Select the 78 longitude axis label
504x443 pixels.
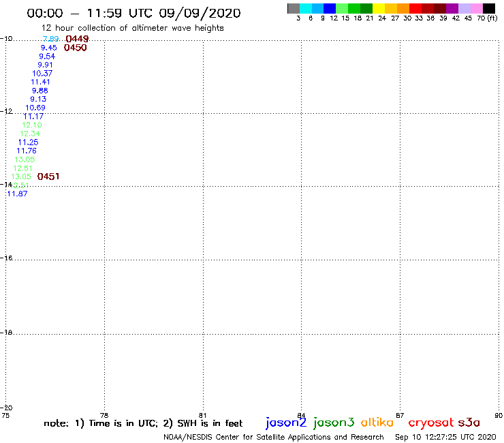tap(104, 415)
